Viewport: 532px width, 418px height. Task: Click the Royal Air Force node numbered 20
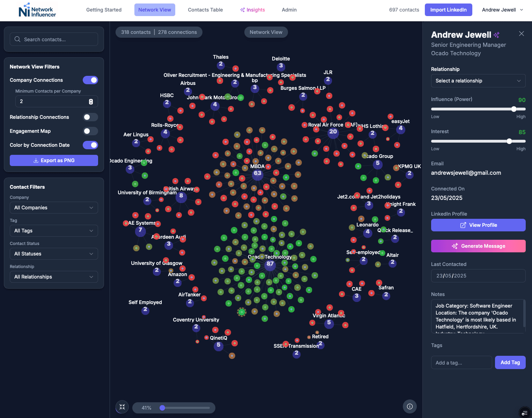coord(333,132)
